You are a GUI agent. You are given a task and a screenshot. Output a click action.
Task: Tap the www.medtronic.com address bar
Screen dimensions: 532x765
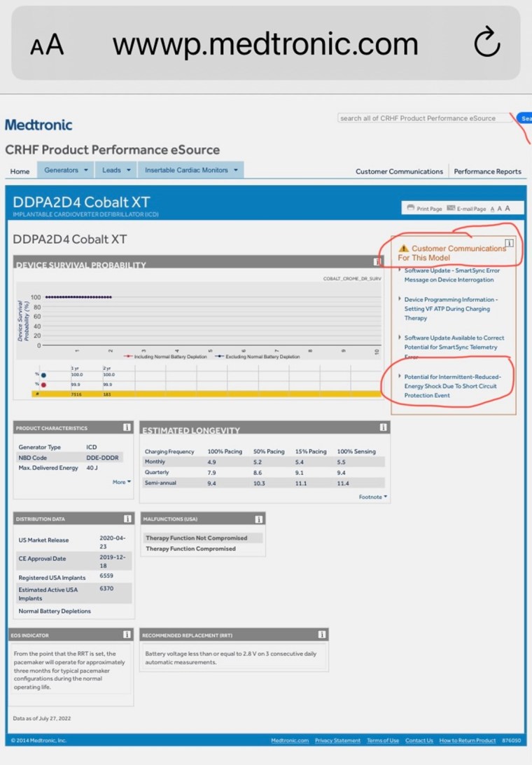click(265, 44)
